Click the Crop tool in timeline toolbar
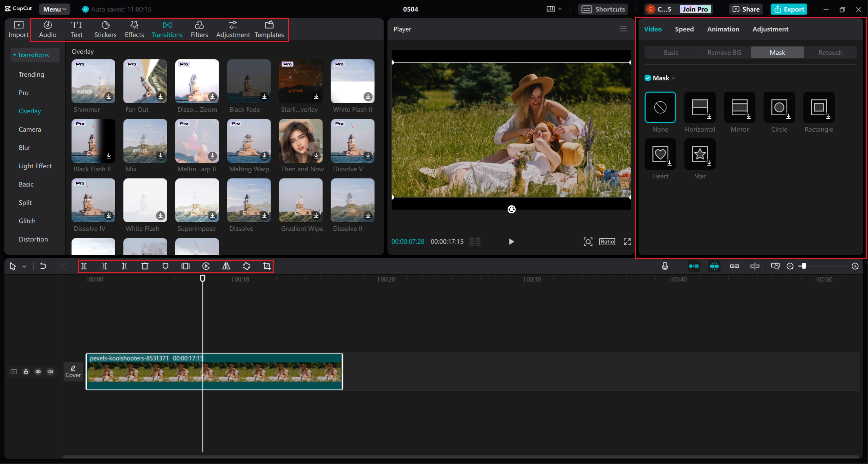The image size is (868, 464). pos(267,266)
